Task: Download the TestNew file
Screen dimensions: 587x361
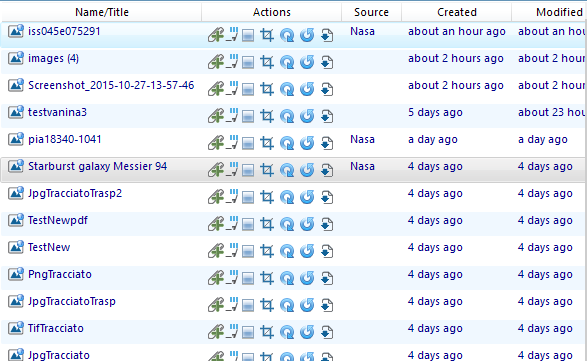Action: tap(327, 251)
